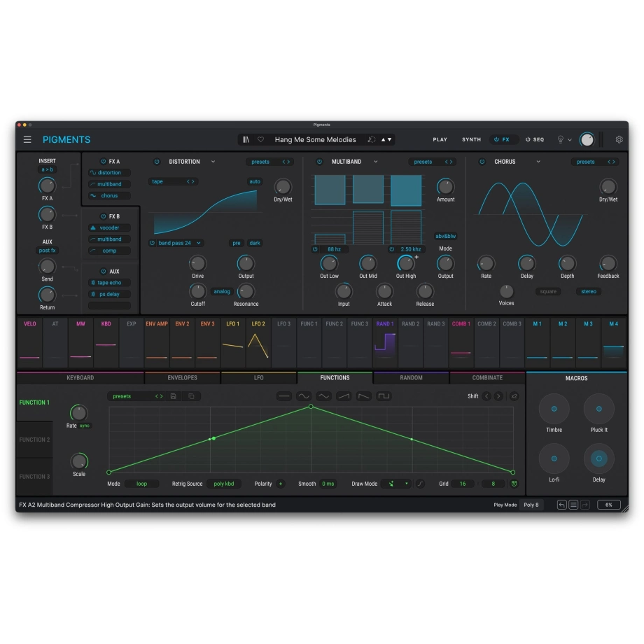Select the flat line function shape
This screenshot has width=644, height=644.
283,396
